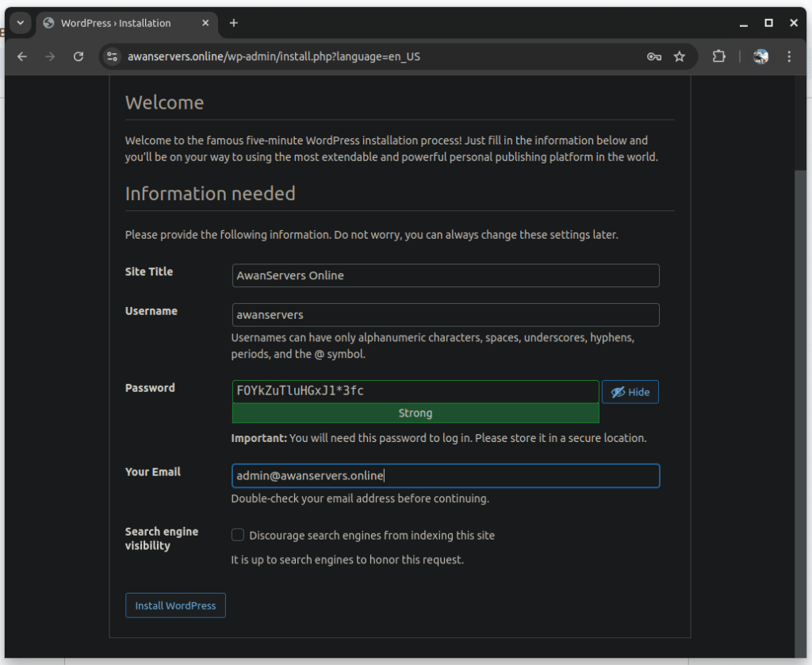812x665 pixels.
Task: Hide the generated password
Action: [x=630, y=391]
